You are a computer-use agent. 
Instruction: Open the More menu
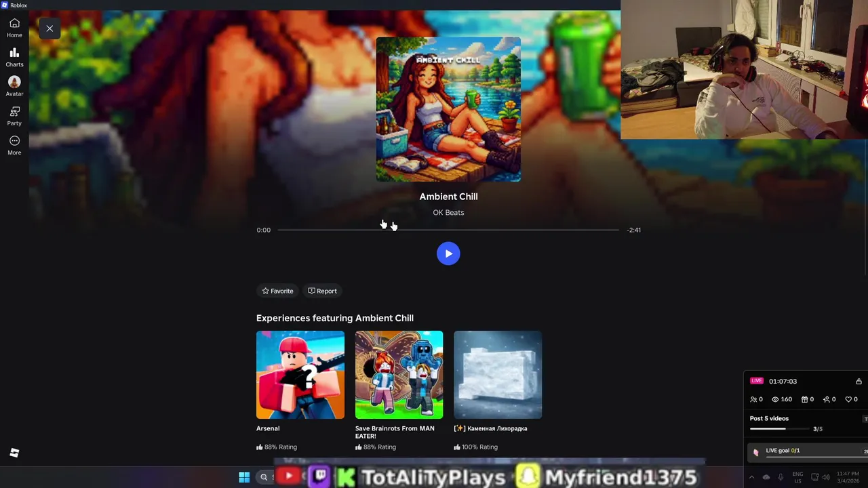click(14, 145)
